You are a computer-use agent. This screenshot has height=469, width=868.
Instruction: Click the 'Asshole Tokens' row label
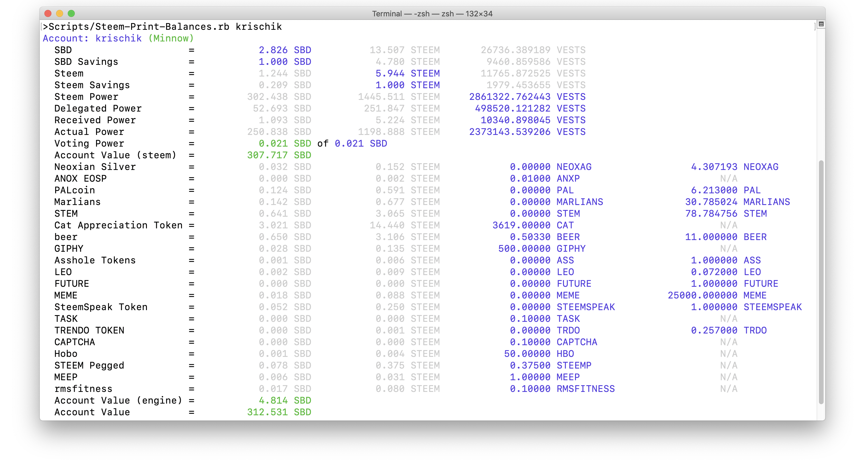95,260
